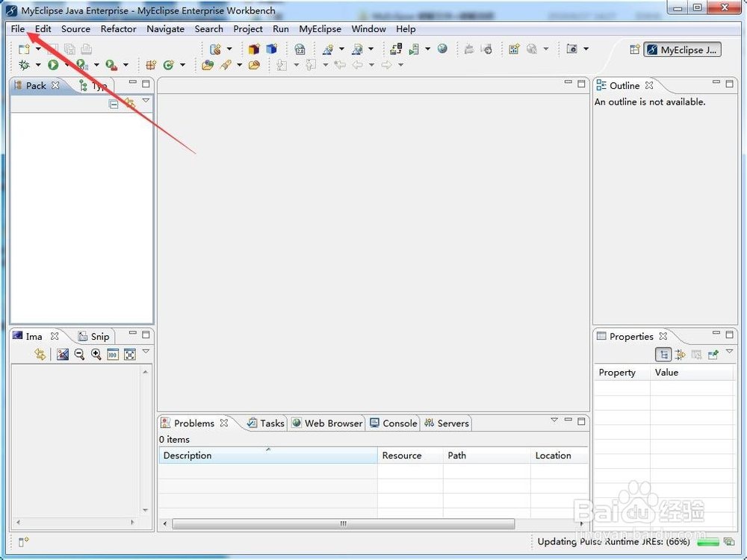Image resolution: width=747 pixels, height=560 pixels.
Task: Open the Refactor menu
Action: coord(118,29)
